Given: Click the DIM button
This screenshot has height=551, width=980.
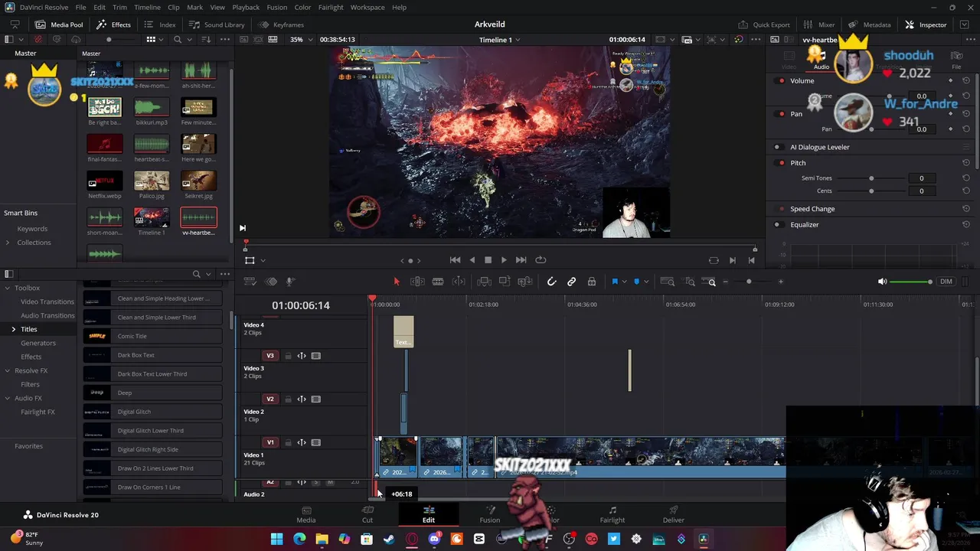Looking at the screenshot, I should [x=946, y=282].
